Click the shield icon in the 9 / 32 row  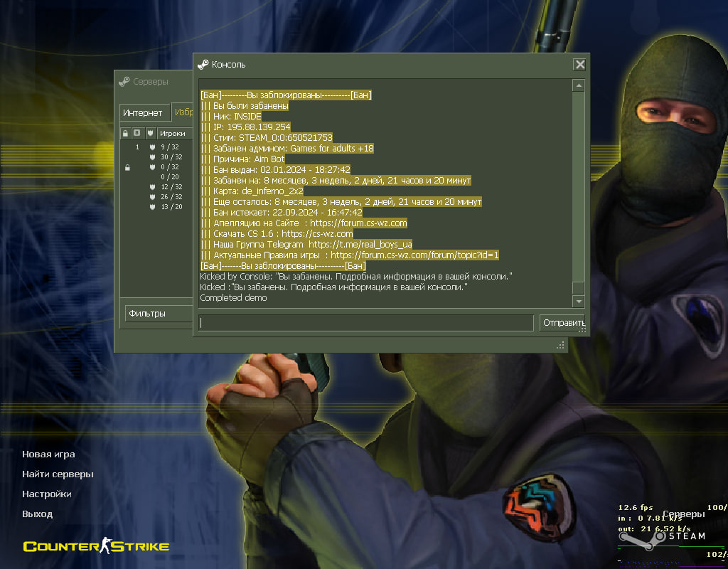152,147
